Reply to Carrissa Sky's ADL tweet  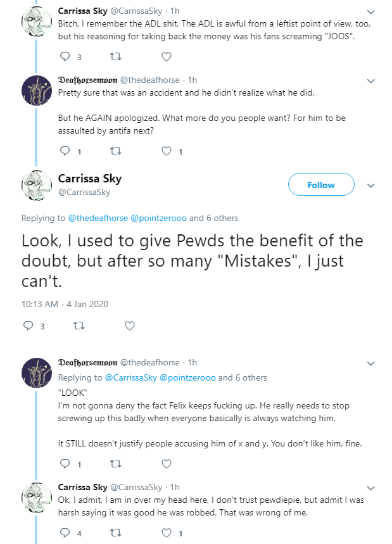pyautogui.click(x=65, y=56)
